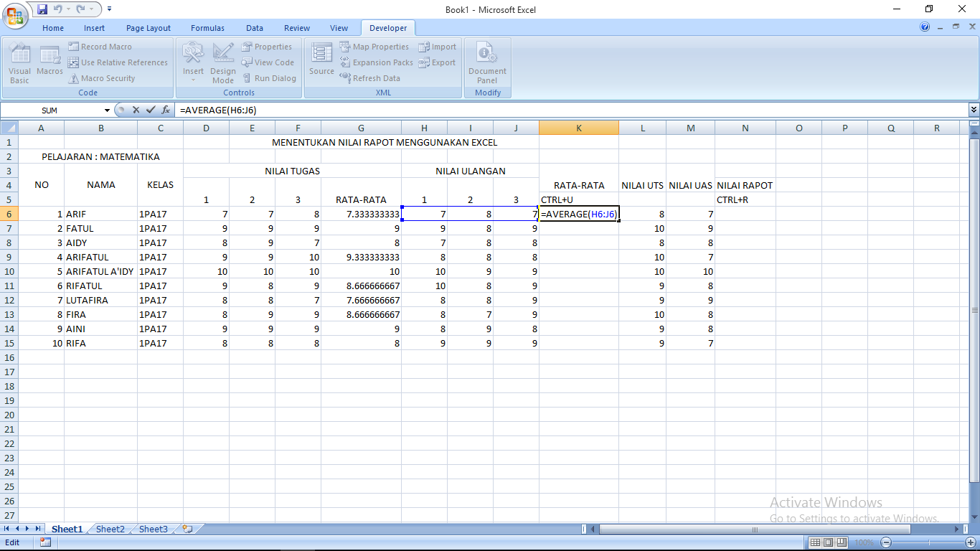Click Run Dialog
Screen dimensions: 980x551
pyautogui.click(x=269, y=78)
